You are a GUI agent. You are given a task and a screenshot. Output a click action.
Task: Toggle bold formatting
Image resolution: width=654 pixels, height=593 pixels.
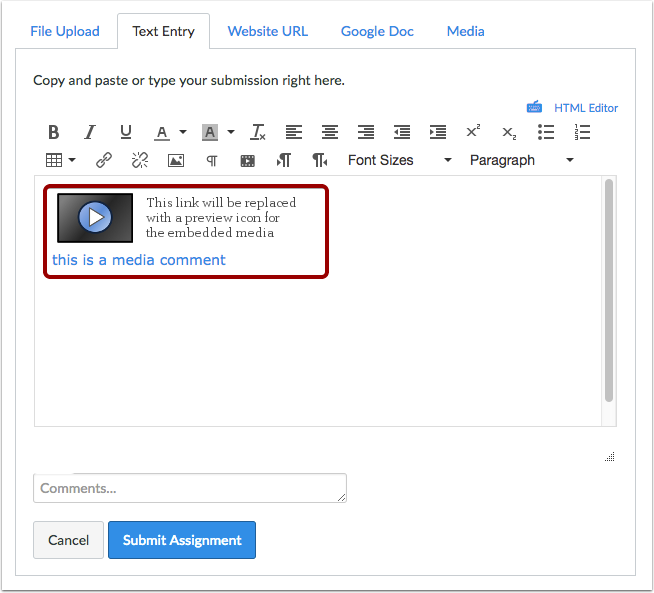coord(53,132)
